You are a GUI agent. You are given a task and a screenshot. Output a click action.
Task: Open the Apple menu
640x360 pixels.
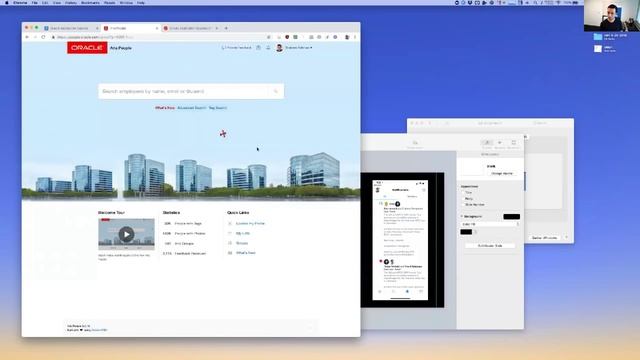[7, 2]
